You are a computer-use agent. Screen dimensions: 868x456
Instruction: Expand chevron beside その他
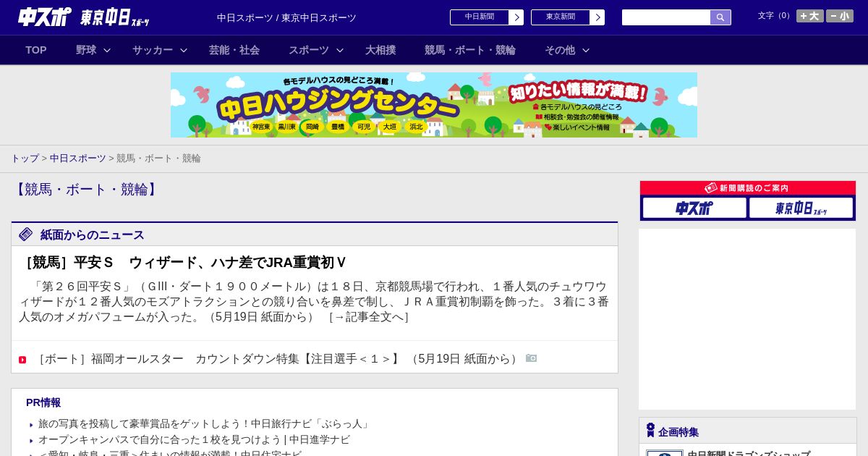pyautogui.click(x=586, y=50)
